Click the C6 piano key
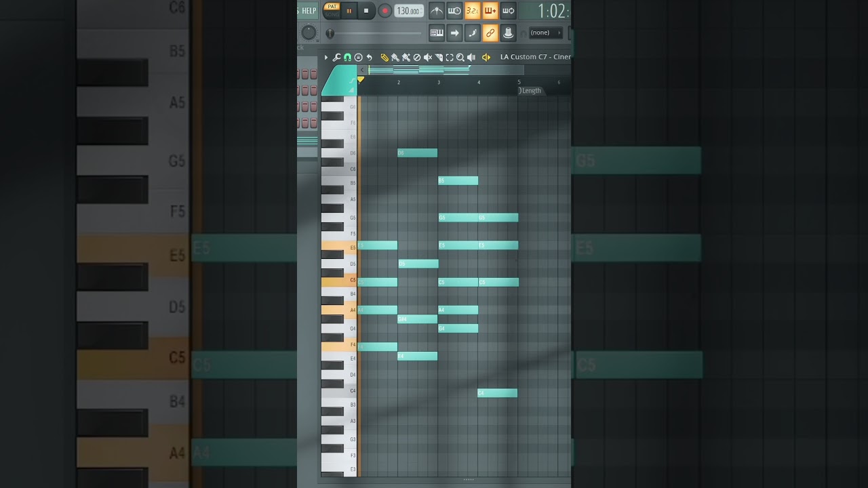The image size is (868, 488). [339, 169]
